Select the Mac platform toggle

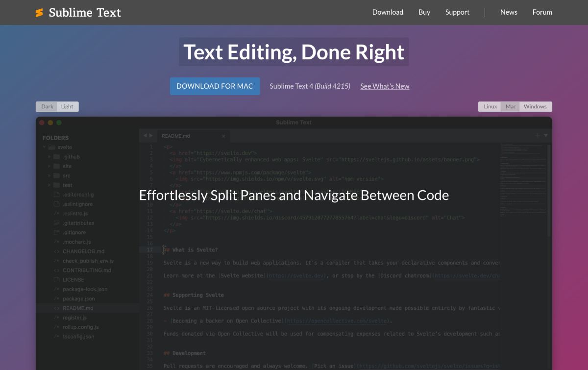click(x=511, y=106)
